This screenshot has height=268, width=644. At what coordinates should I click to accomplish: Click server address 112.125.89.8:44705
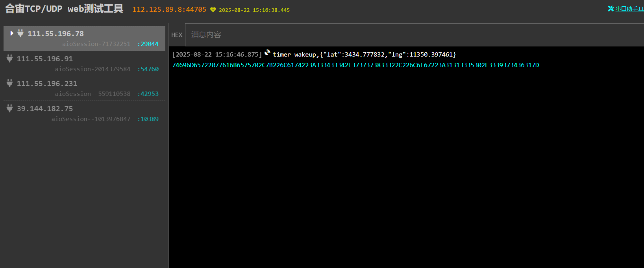tap(169, 9)
